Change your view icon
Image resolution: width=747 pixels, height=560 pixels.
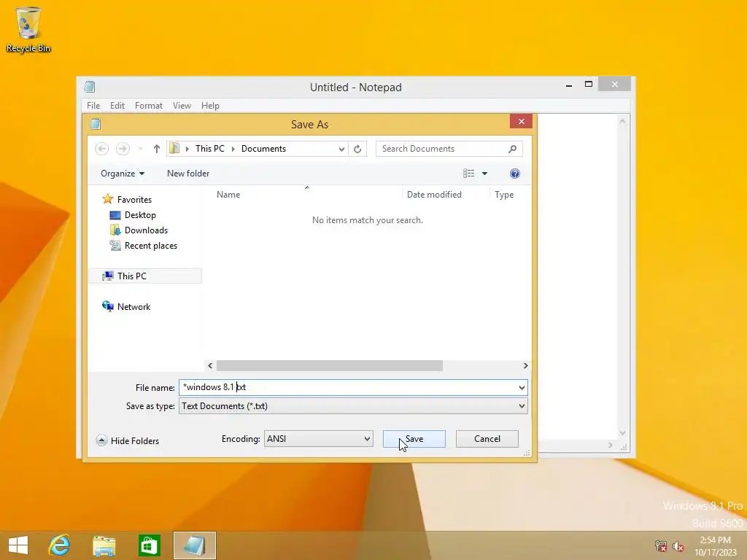[x=469, y=174]
